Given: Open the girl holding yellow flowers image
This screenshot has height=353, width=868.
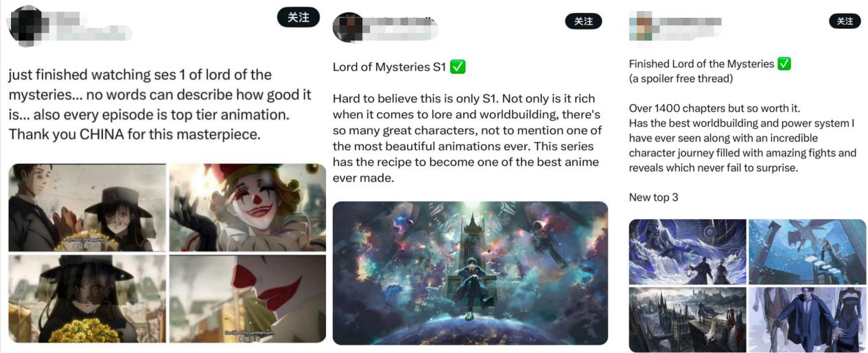Looking at the screenshot, I should click(87, 299).
